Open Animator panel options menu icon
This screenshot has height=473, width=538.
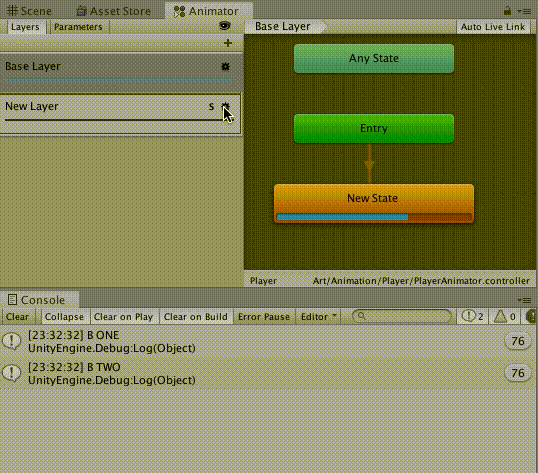point(524,11)
